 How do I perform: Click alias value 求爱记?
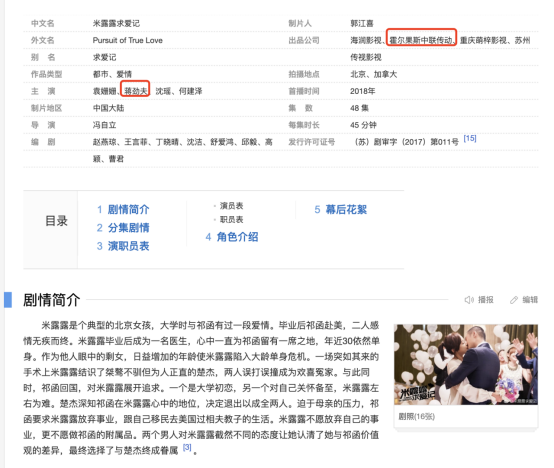[104, 57]
